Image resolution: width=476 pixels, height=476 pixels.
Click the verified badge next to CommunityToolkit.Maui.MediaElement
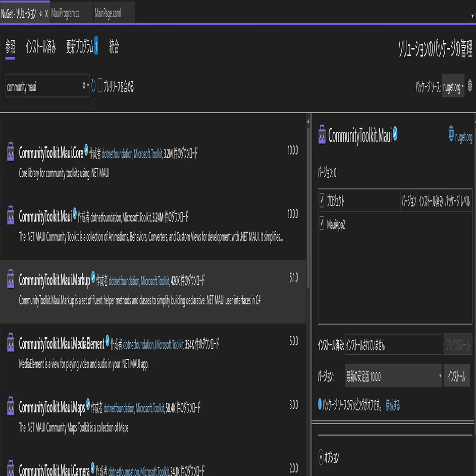(x=107, y=340)
